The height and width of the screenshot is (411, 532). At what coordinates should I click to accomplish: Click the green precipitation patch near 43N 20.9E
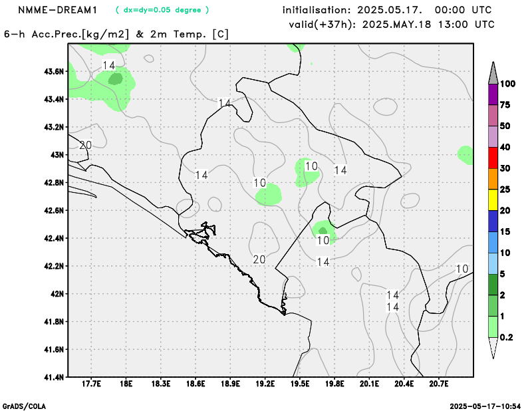pyautogui.click(x=465, y=155)
